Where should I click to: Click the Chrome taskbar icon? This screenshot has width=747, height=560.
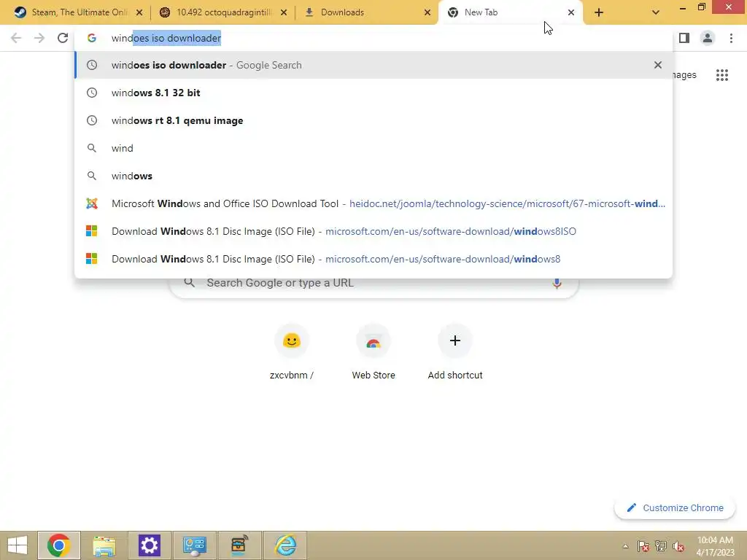tap(58, 545)
